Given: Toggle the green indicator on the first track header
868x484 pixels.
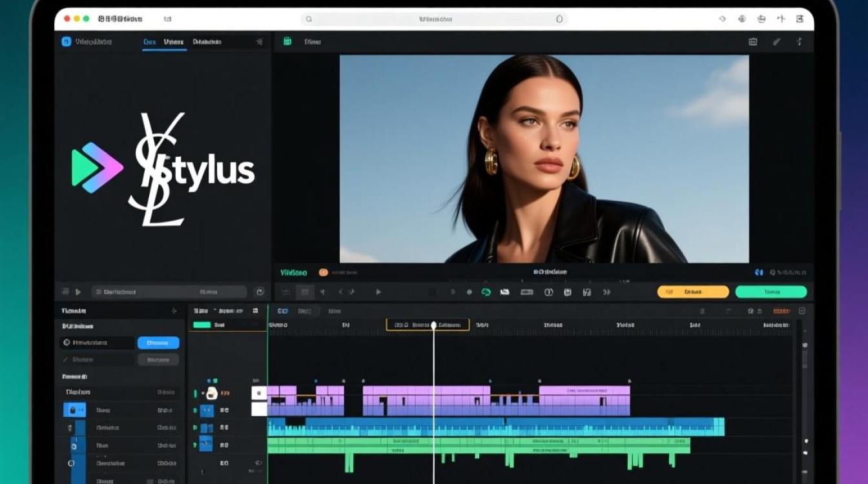Looking at the screenshot, I should 196,393.
